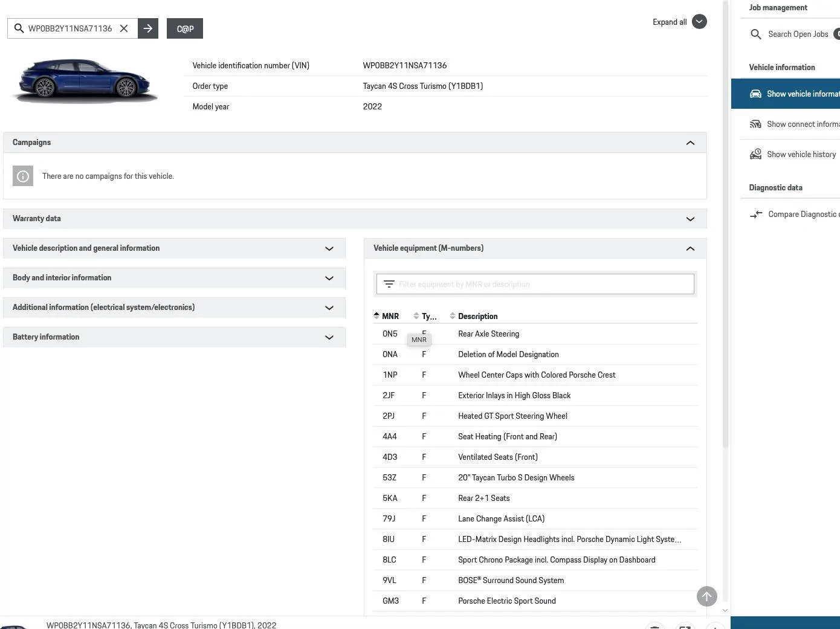Select Show vehicle information menu item

coord(786,94)
